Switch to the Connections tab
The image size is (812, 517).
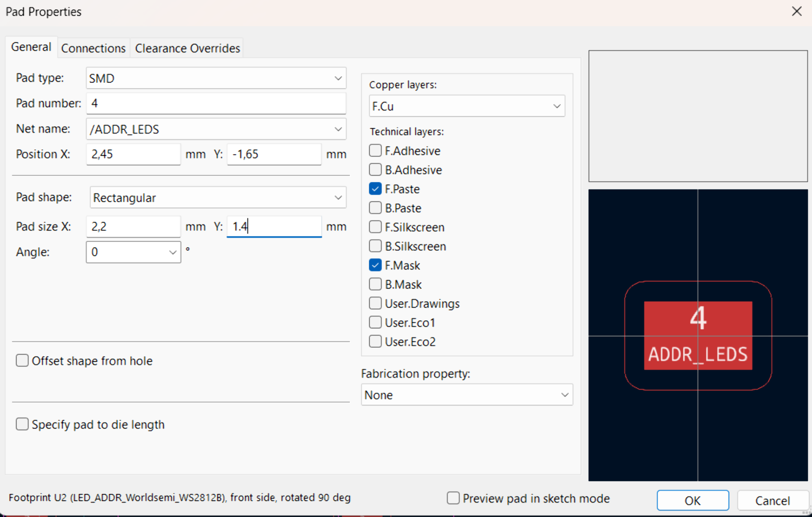(x=93, y=48)
